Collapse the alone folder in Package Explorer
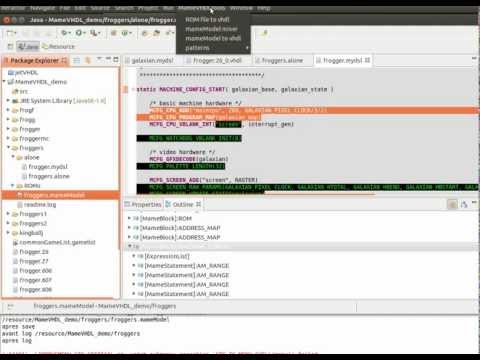Screen dimensions: 480x360 [13, 157]
